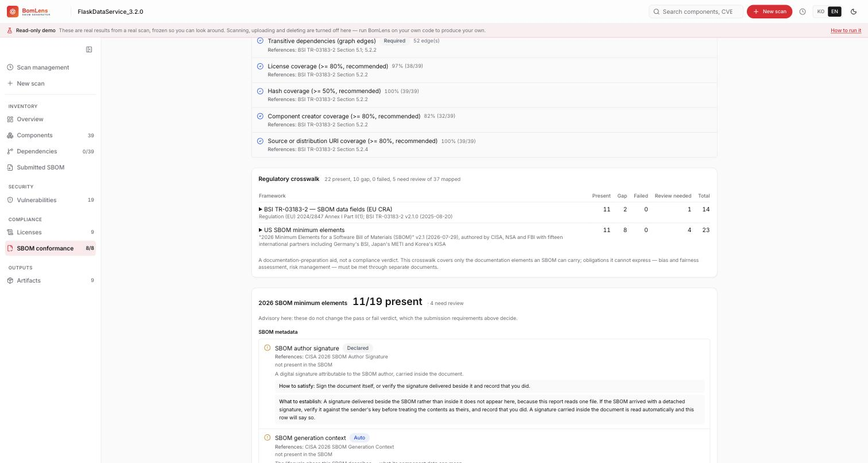Click check icon beside Source or distribution URI
This screenshot has width=868, height=463.
[260, 141]
